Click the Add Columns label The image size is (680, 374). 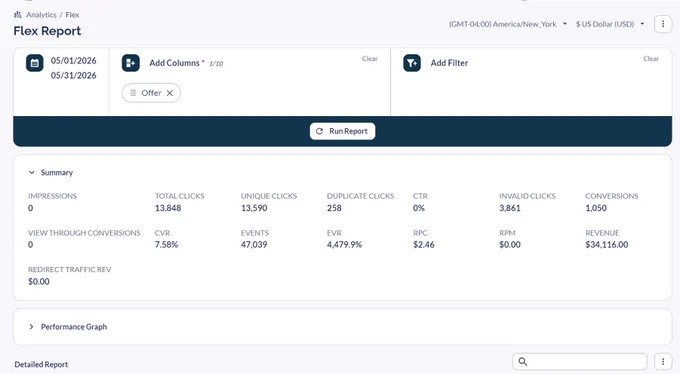tap(174, 63)
